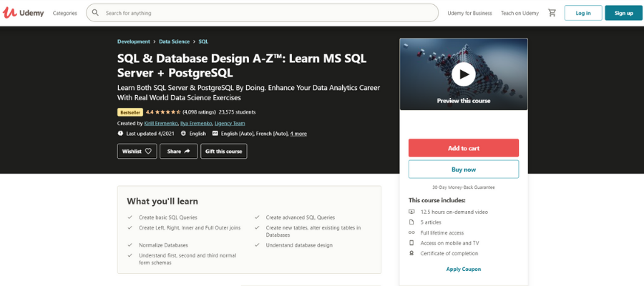The image size is (644, 286).
Task: Open the shopping cart icon
Action: (552, 13)
